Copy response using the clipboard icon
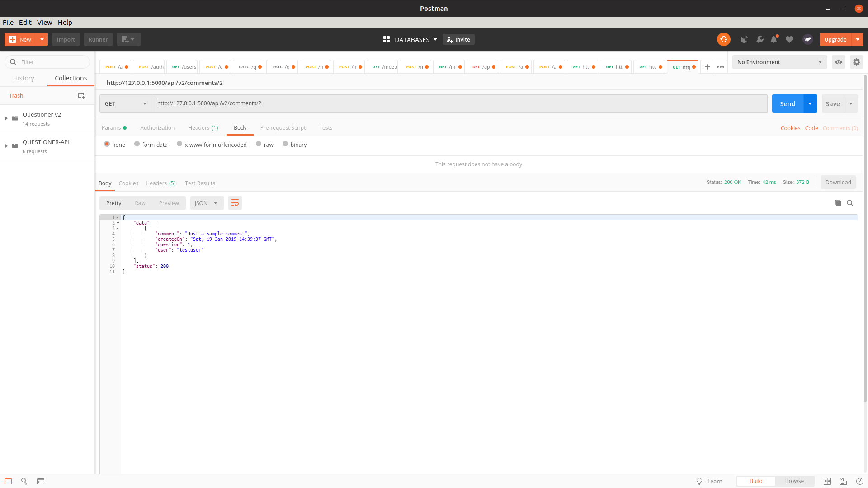 pyautogui.click(x=838, y=203)
